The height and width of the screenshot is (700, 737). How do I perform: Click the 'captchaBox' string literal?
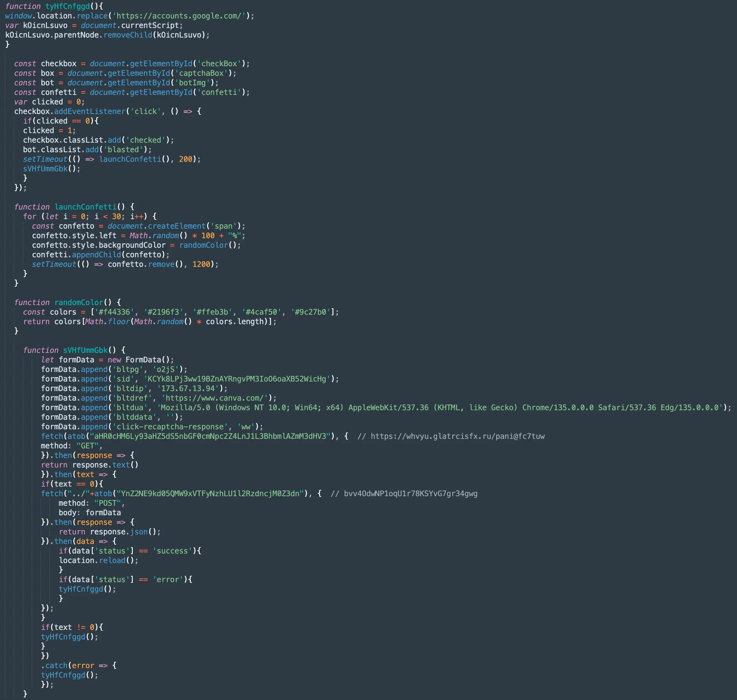(201, 73)
